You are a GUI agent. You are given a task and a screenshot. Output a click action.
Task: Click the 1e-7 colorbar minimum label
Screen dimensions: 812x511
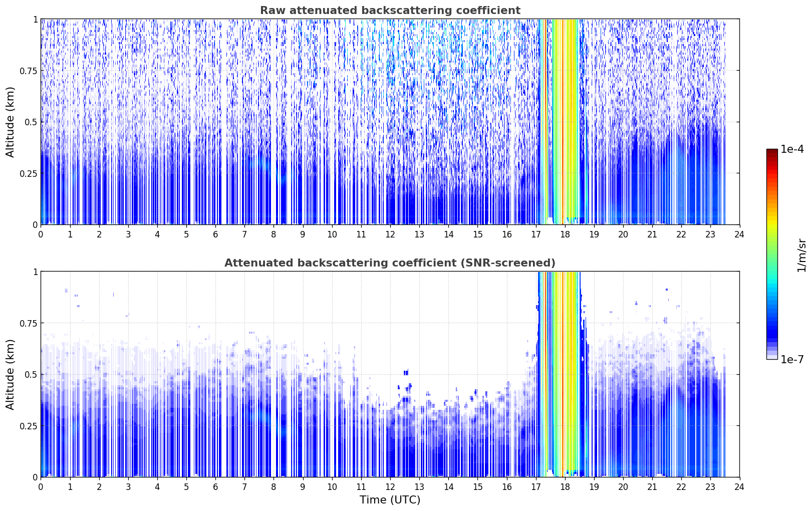(792, 359)
